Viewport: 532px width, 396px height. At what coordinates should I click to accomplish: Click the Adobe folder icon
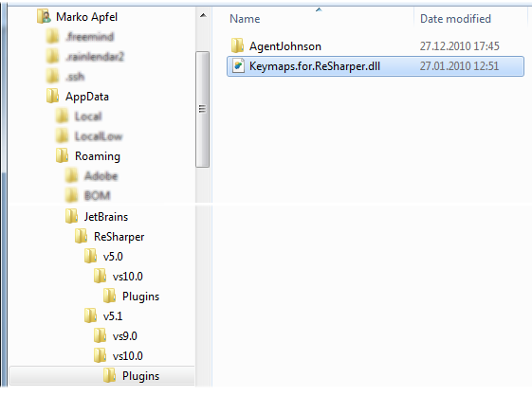coord(71,175)
